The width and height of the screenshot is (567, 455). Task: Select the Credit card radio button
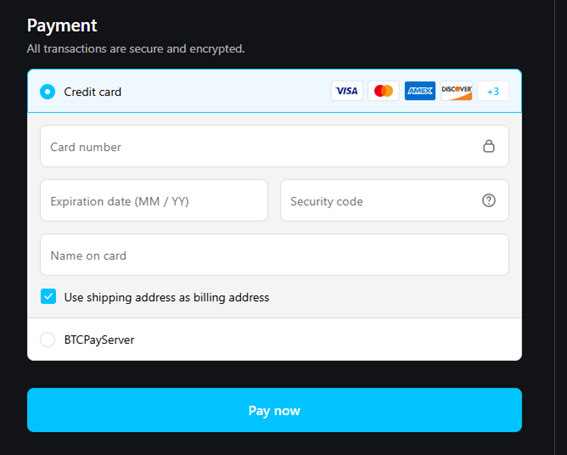coord(47,92)
